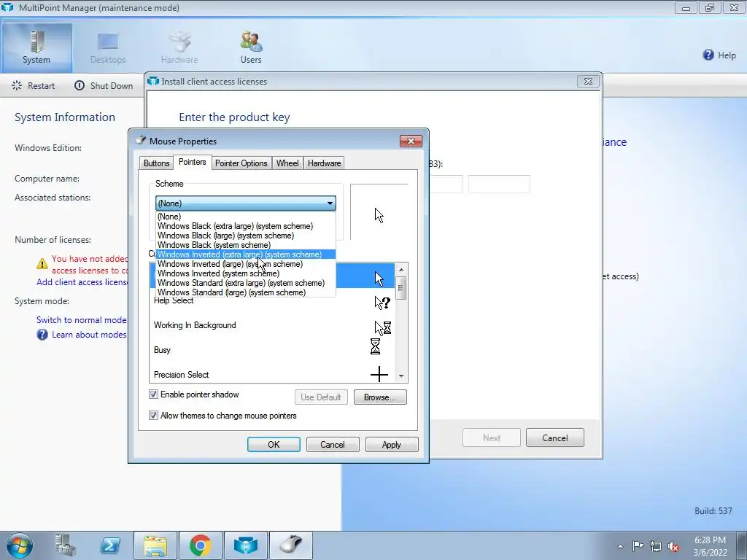
Task: Click Apply in Mouse Properties
Action: tap(392, 444)
